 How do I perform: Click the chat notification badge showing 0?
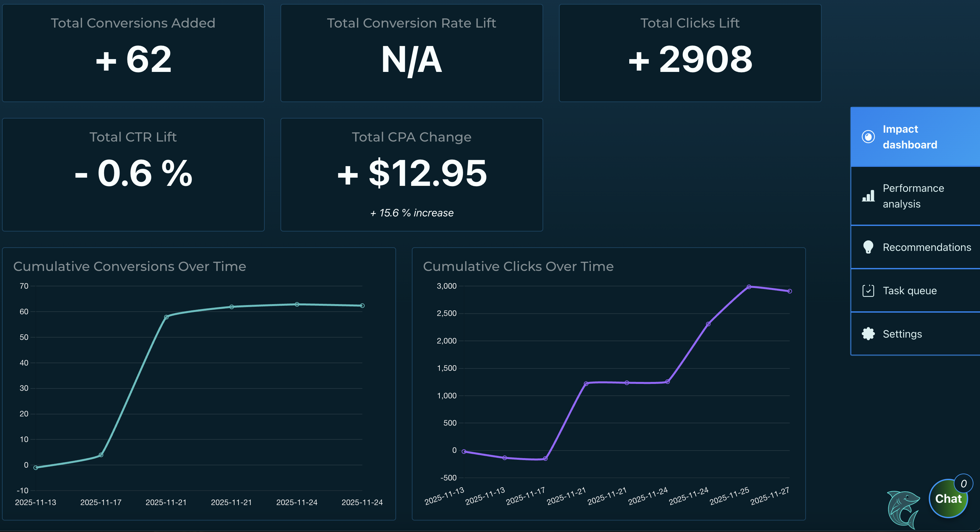tap(963, 483)
